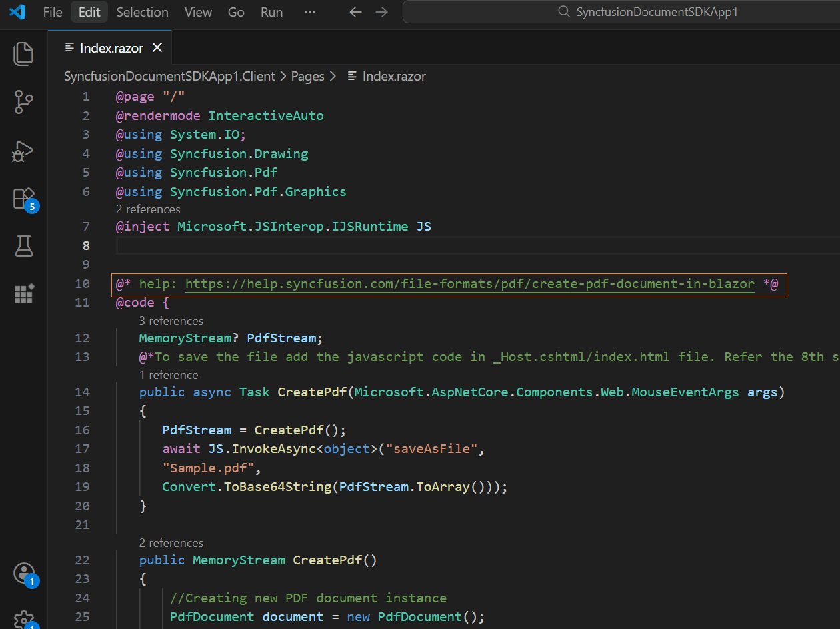Click the Go Forward arrow

tap(381, 12)
